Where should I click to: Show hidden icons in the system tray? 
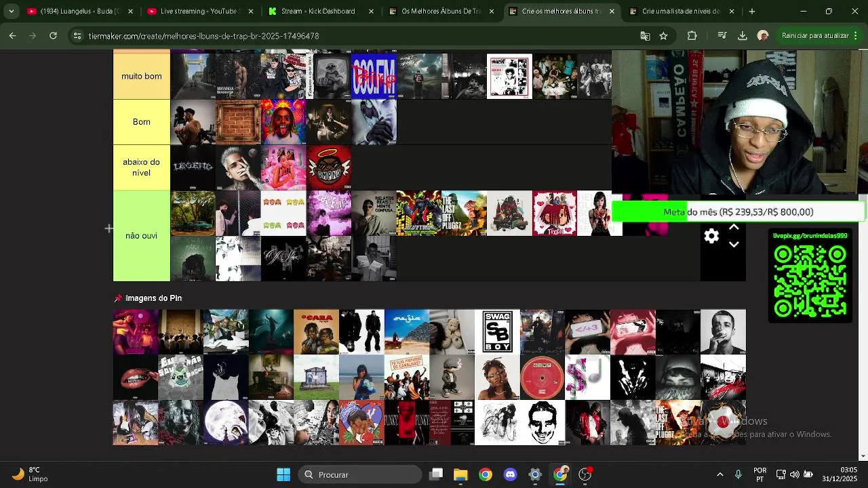click(x=719, y=474)
